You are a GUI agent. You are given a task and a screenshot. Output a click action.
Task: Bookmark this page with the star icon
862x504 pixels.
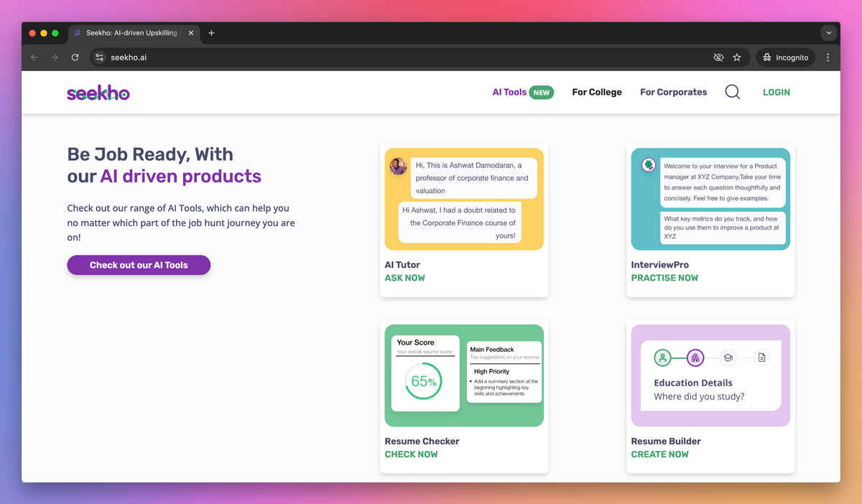pos(737,57)
